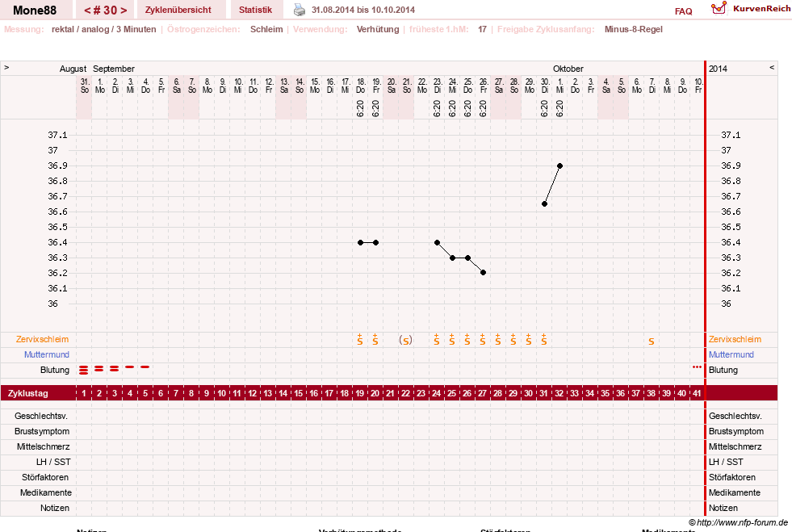Open the KurvenReich crown logo
The width and height of the screenshot is (792, 532).
[719, 8]
